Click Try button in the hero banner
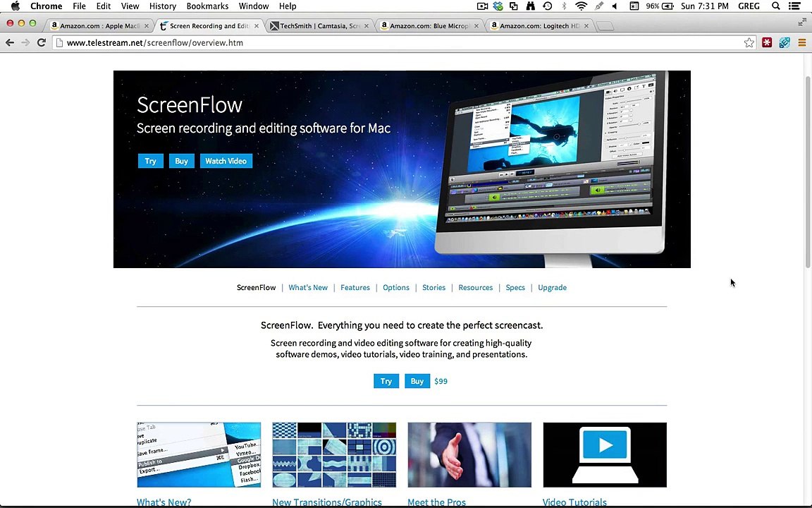This screenshot has width=812, height=508. pos(150,161)
